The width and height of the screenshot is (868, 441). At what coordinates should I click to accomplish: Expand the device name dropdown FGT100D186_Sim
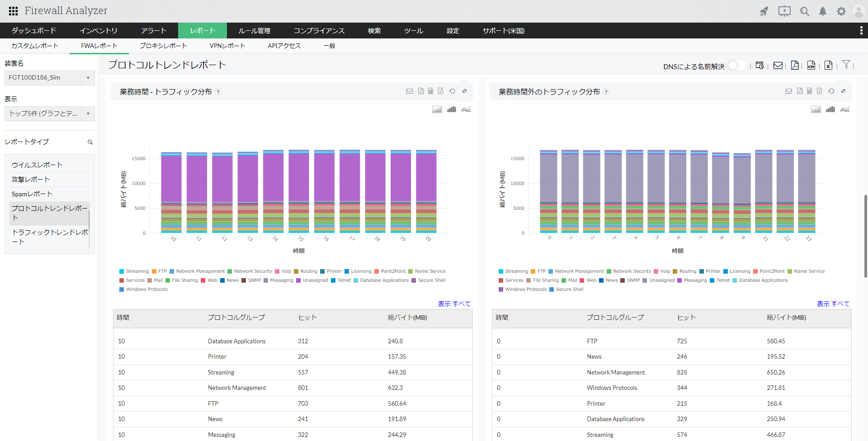point(88,78)
